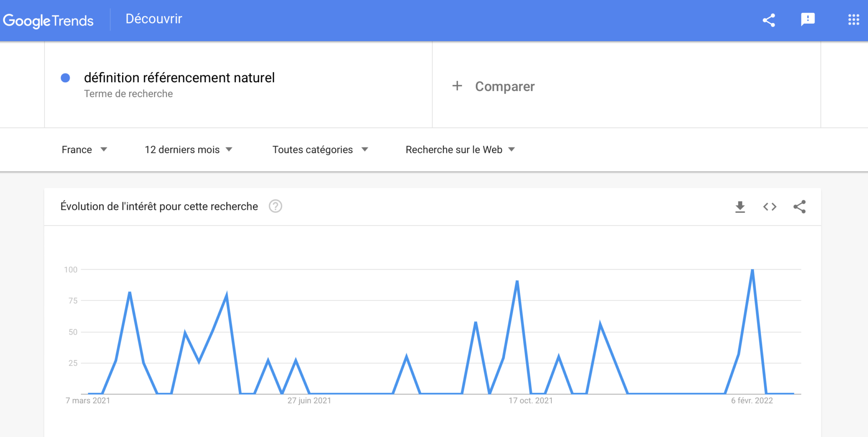
Task: Click the 17 oct. 2021 axis label
Action: pos(531,401)
